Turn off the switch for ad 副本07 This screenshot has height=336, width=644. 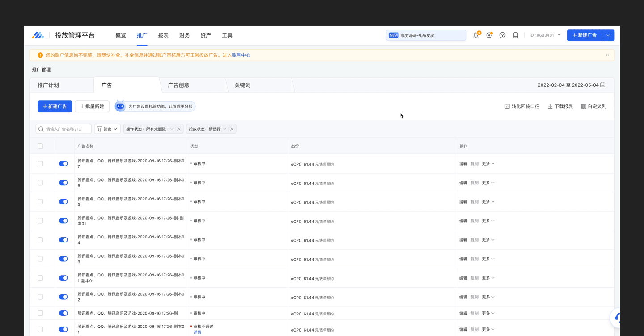pos(64,164)
